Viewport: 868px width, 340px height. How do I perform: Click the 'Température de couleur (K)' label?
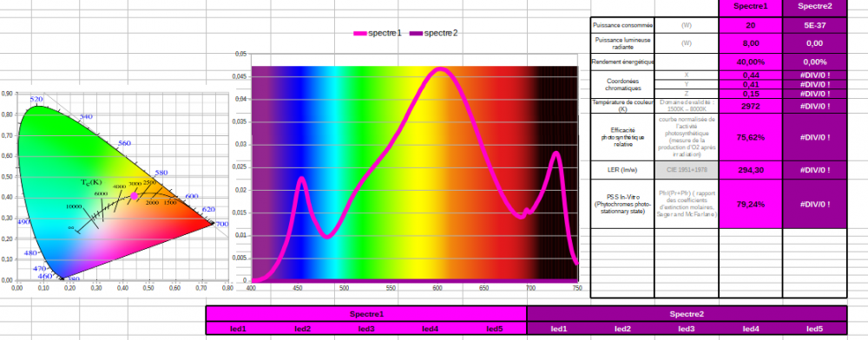(622, 106)
